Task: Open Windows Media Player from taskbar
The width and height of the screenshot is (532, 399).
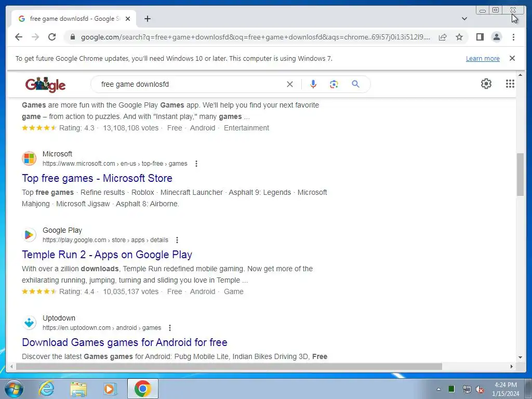Action: pos(110,389)
